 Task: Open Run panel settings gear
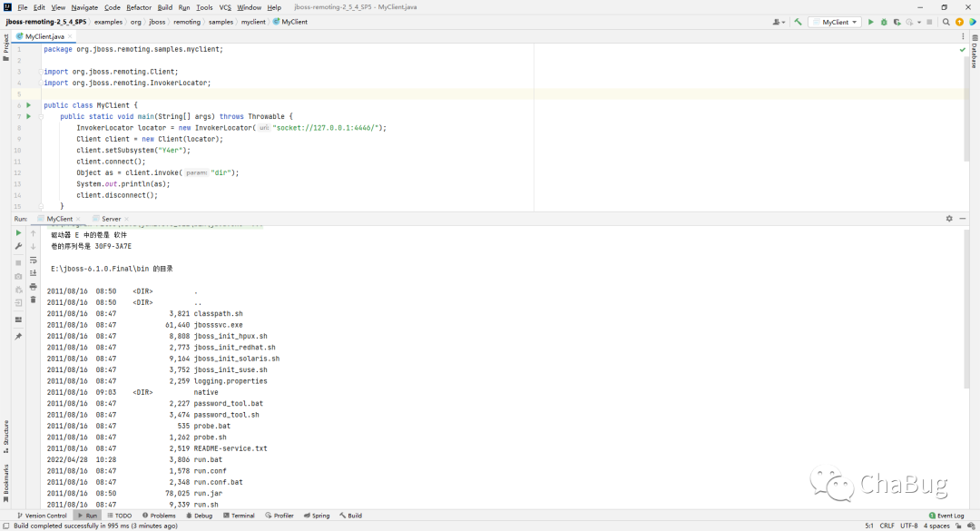pyautogui.click(x=949, y=218)
